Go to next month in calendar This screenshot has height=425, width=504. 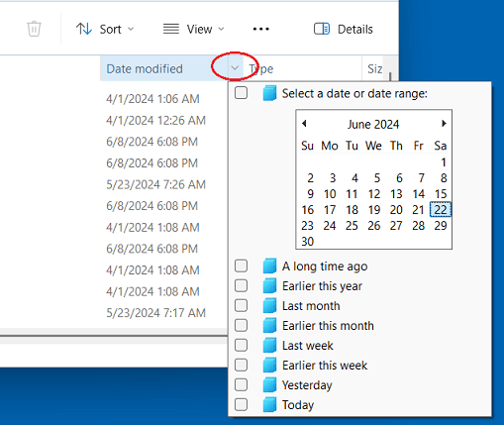(444, 124)
